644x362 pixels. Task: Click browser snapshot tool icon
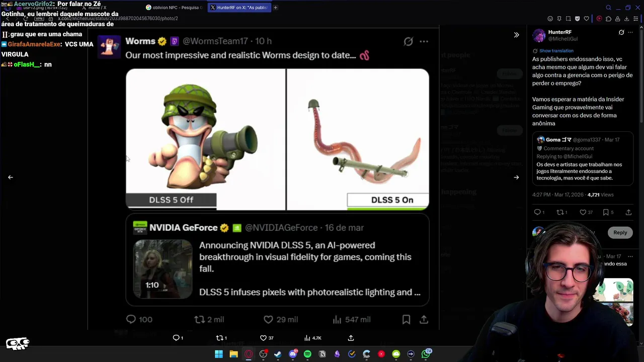[568, 19]
